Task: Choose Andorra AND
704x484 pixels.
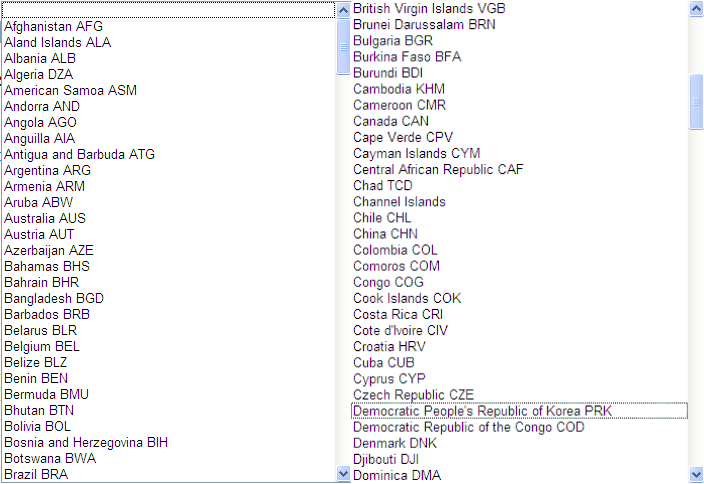Action: (x=42, y=106)
